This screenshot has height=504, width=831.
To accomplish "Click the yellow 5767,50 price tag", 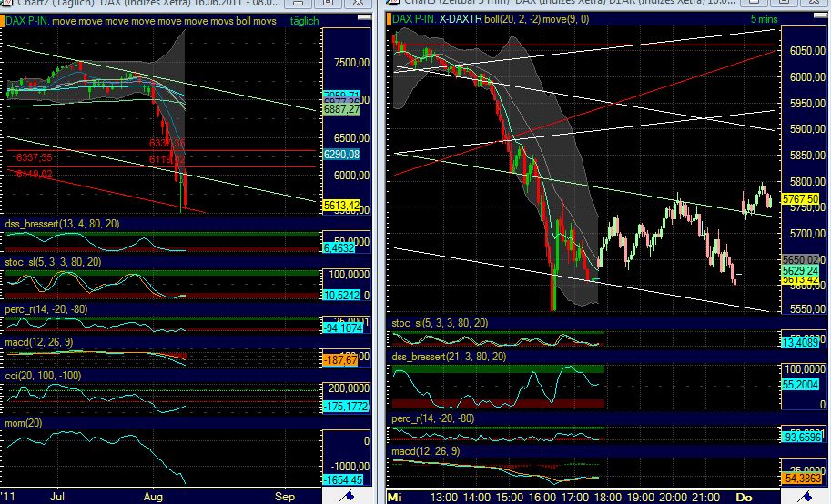I will point(800,199).
